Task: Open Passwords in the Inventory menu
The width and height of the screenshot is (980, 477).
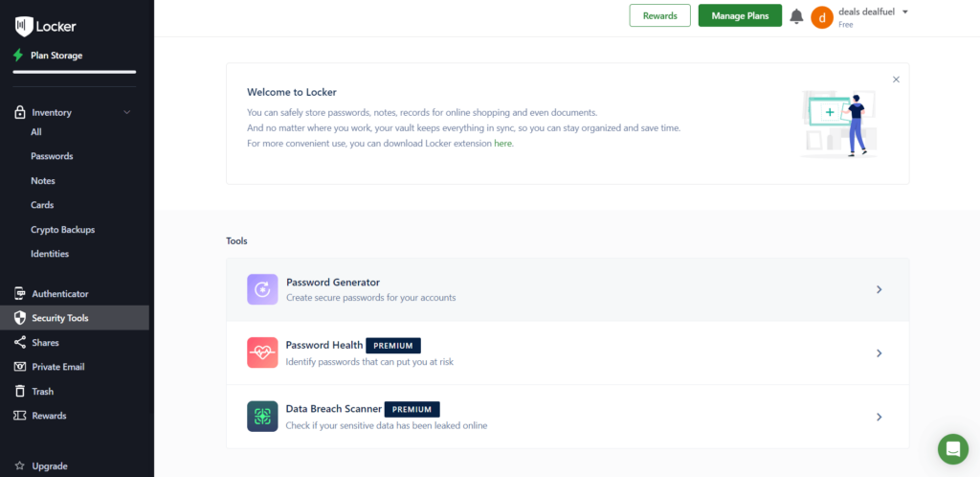Action: (x=52, y=156)
